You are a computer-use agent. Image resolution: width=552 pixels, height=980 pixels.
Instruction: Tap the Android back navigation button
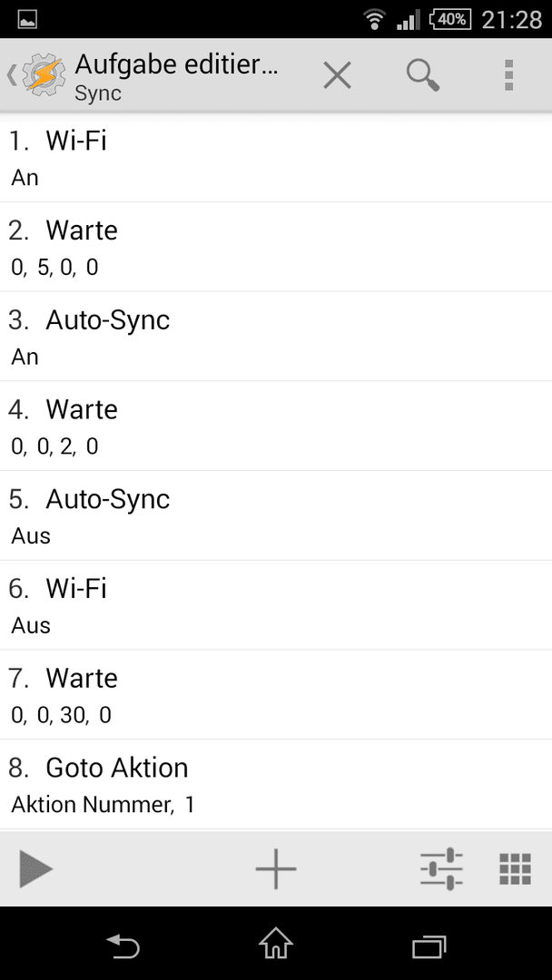point(123,946)
